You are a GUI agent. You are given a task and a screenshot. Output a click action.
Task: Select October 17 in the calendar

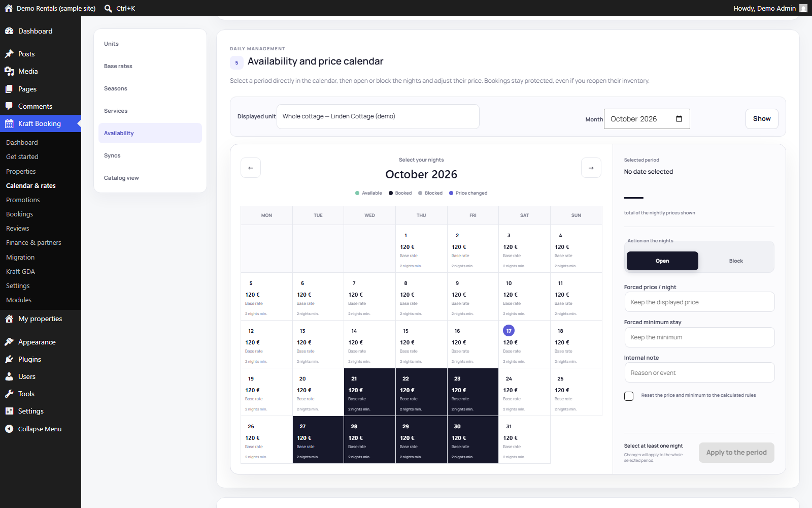click(524, 344)
